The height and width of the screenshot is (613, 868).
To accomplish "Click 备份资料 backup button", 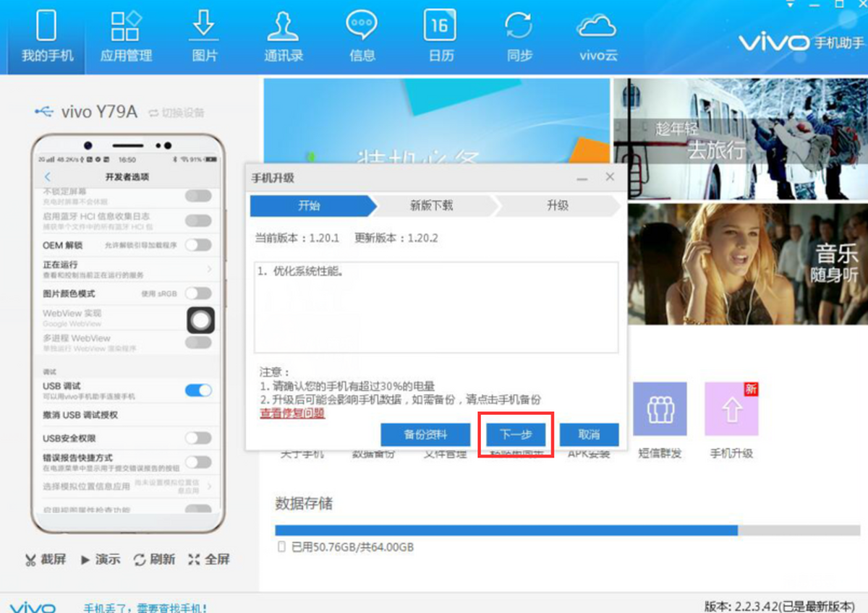I will pos(425,434).
